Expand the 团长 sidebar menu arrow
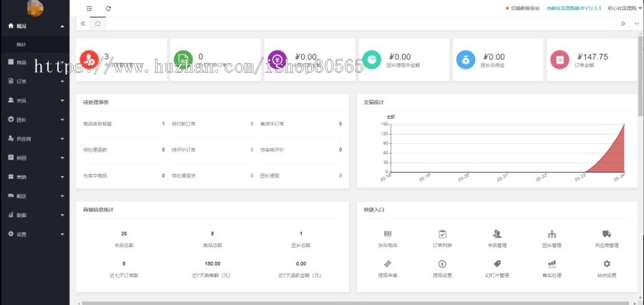Screen dimensions: 644x305 (x=62, y=120)
